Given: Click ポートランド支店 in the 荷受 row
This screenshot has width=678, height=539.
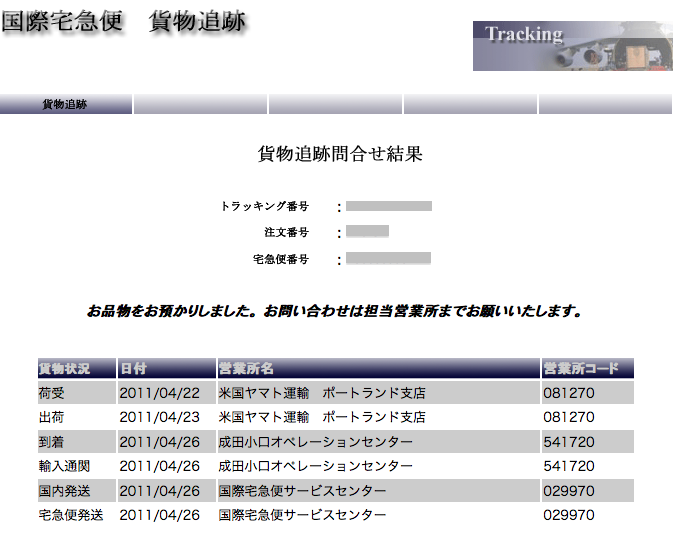Looking at the screenshot, I should 374,393.
